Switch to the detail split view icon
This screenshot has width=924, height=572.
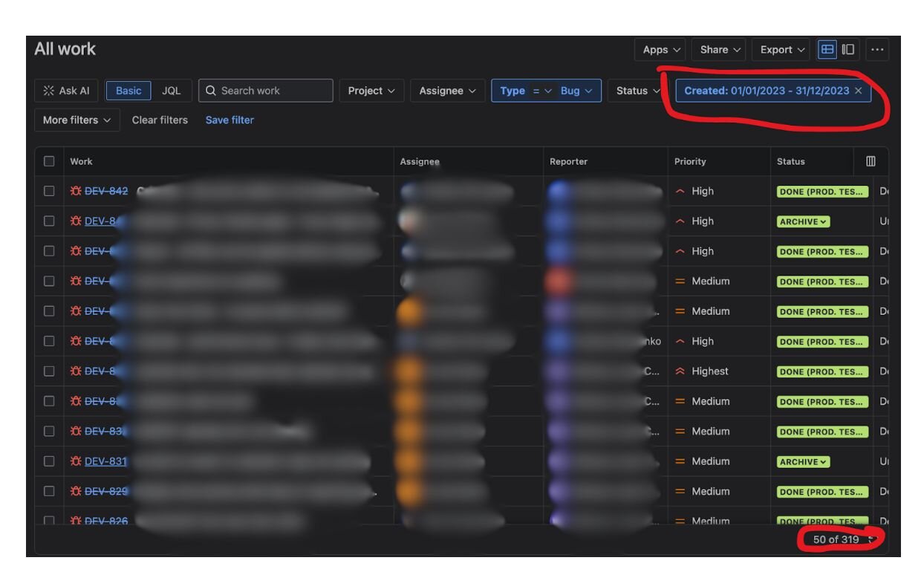coord(847,50)
